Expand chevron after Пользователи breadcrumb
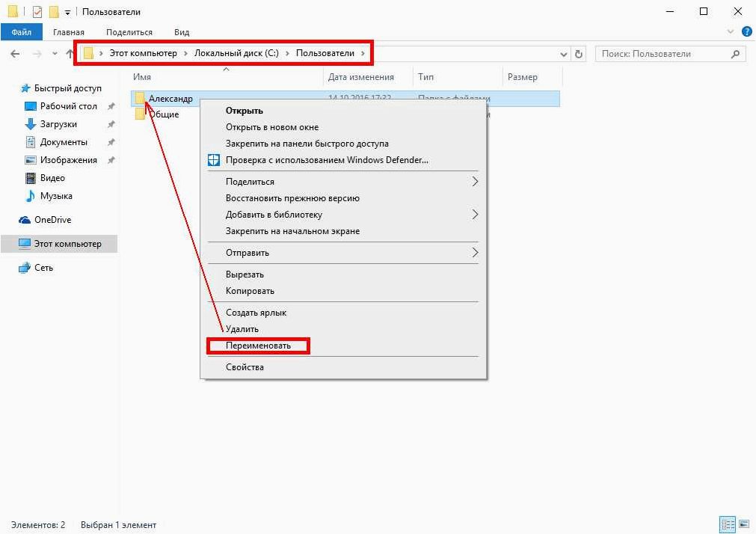Screen dimensions: 756x534 pos(363,54)
